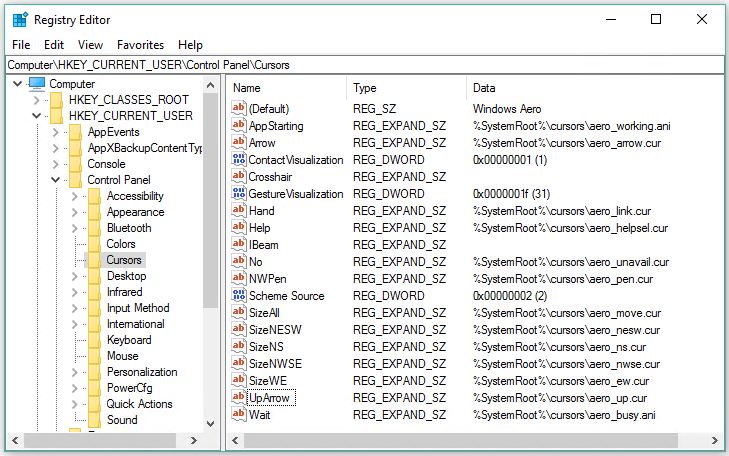
Task: Click the data '%SystemRoot%\cursors\aero_busy.ani'
Action: (x=564, y=415)
